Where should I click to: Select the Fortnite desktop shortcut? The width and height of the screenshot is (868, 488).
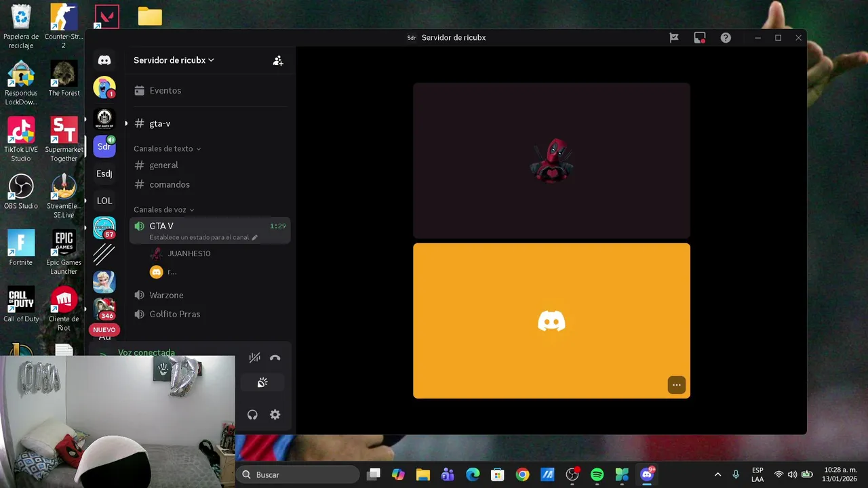pos(21,248)
